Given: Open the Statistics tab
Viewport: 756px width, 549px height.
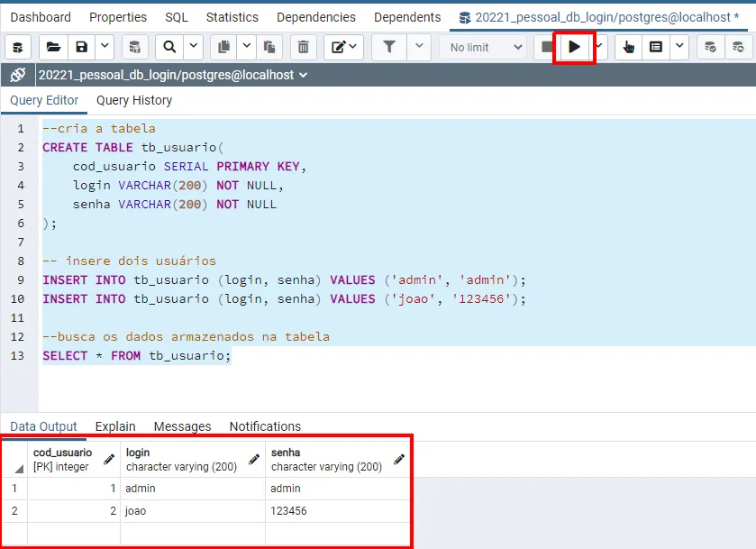Looking at the screenshot, I should (232, 17).
